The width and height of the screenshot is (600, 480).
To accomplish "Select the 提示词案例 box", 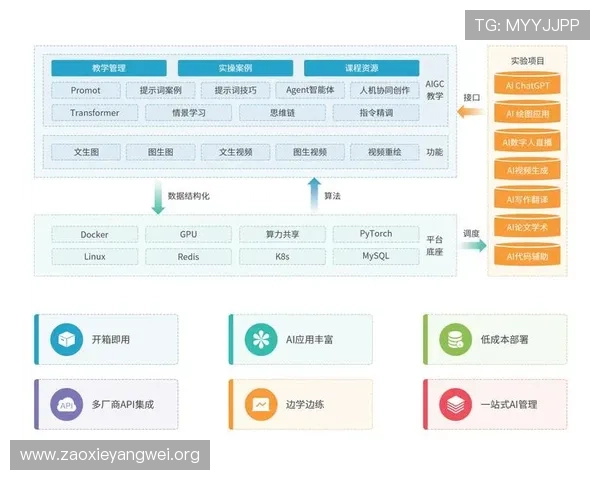I will point(161,90).
